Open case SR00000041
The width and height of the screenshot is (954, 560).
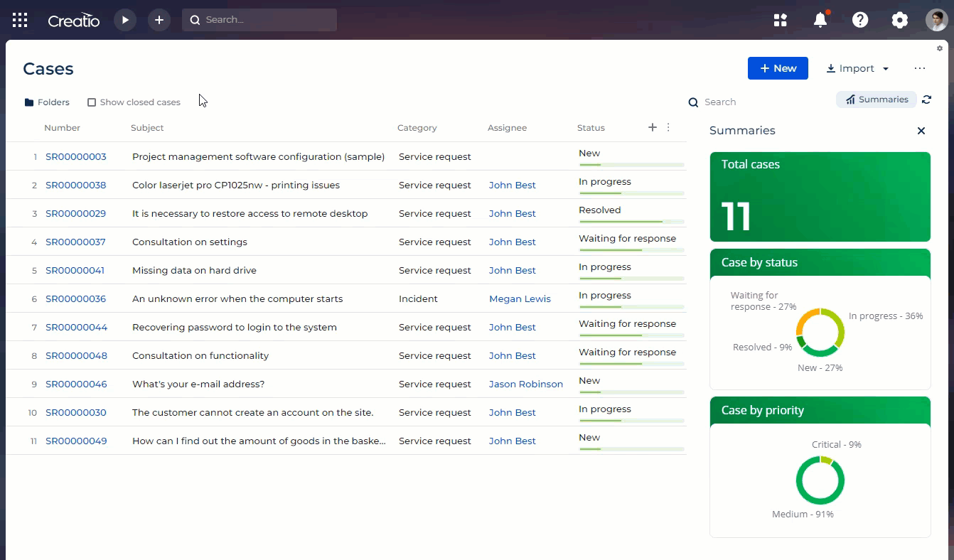[x=75, y=270]
